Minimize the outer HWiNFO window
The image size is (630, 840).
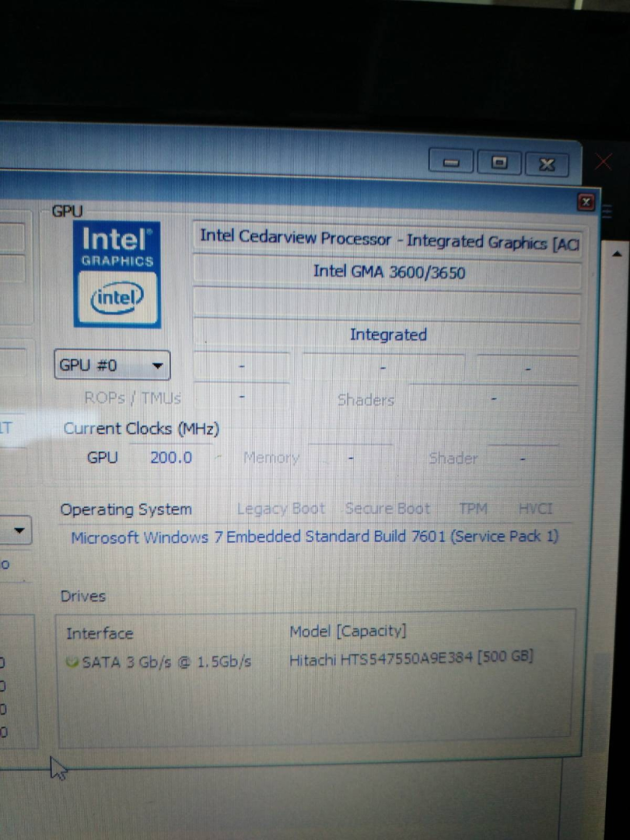[x=451, y=163]
